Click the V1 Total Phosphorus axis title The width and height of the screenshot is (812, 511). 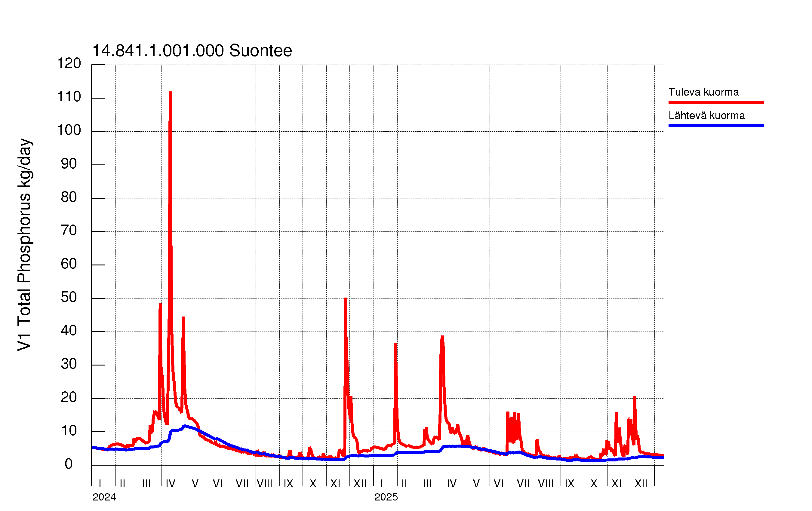coord(24,245)
